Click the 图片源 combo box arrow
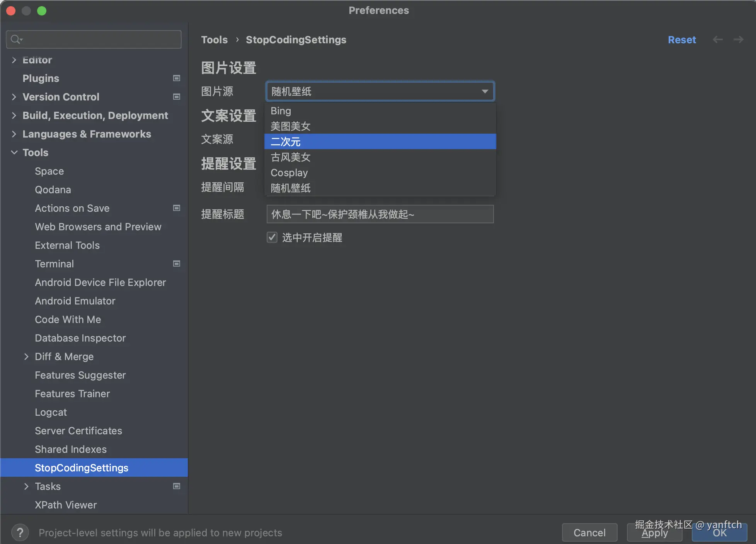 [x=485, y=92]
